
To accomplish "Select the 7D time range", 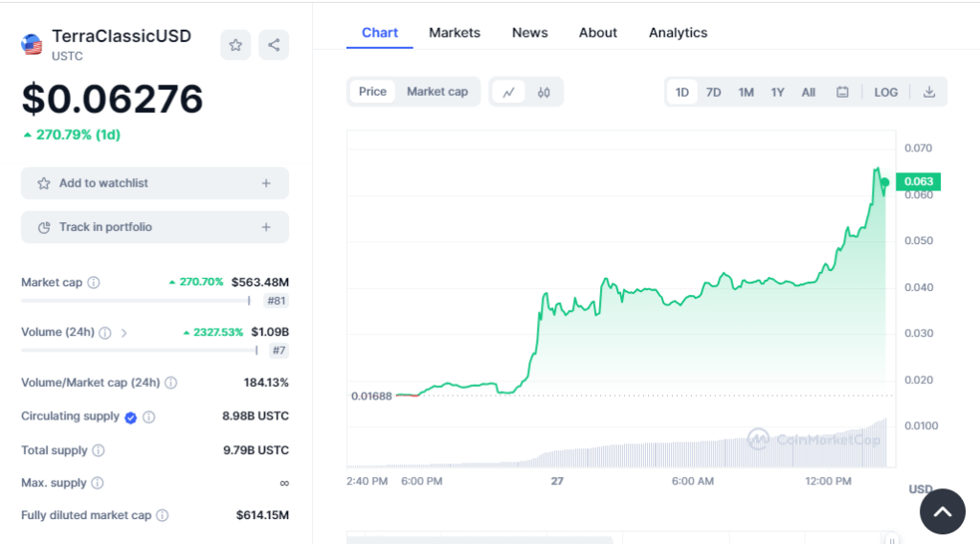I will coord(713,92).
